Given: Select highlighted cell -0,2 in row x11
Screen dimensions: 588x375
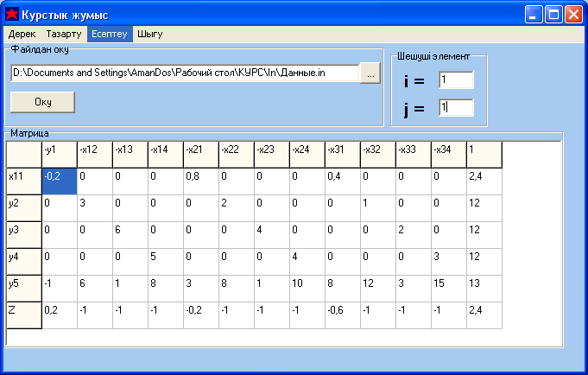Looking at the screenshot, I should tap(60, 181).
